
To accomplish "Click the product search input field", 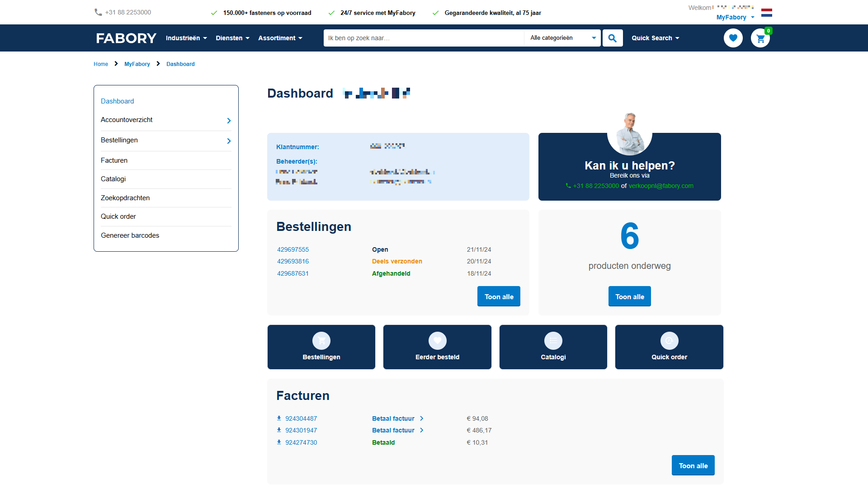I will 424,38.
